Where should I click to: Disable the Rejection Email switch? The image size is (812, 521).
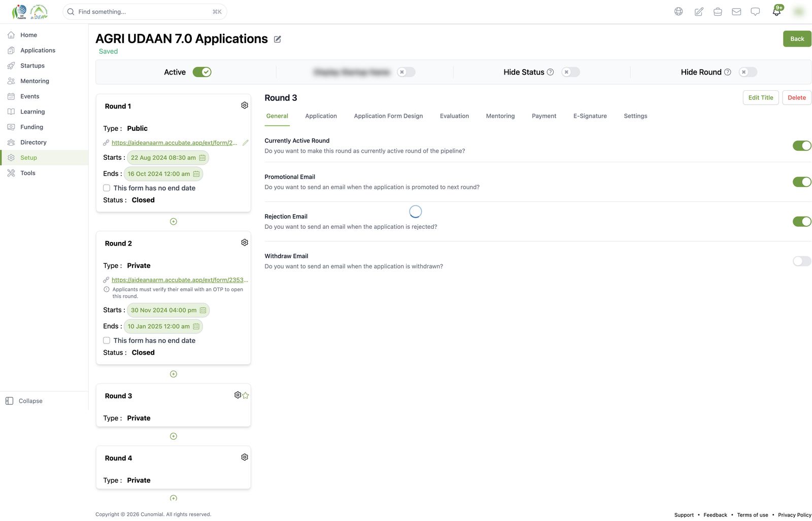(802, 221)
